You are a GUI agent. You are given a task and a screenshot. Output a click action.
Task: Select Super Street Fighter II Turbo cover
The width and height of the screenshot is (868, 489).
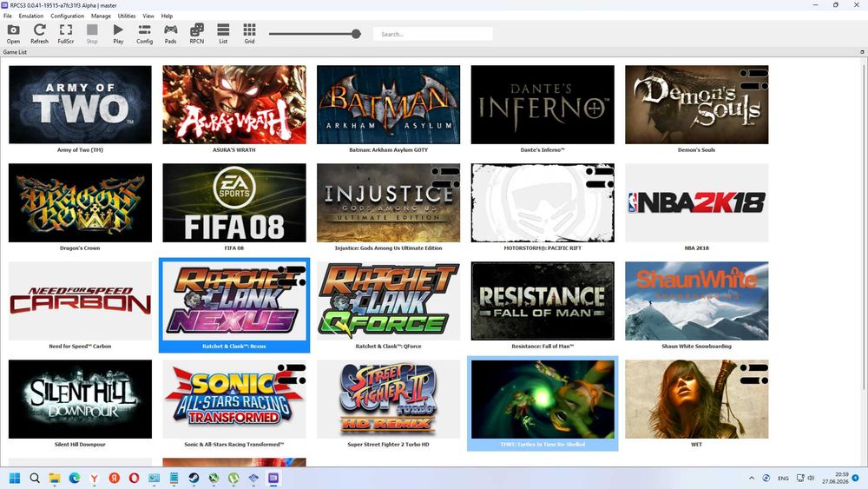point(388,399)
